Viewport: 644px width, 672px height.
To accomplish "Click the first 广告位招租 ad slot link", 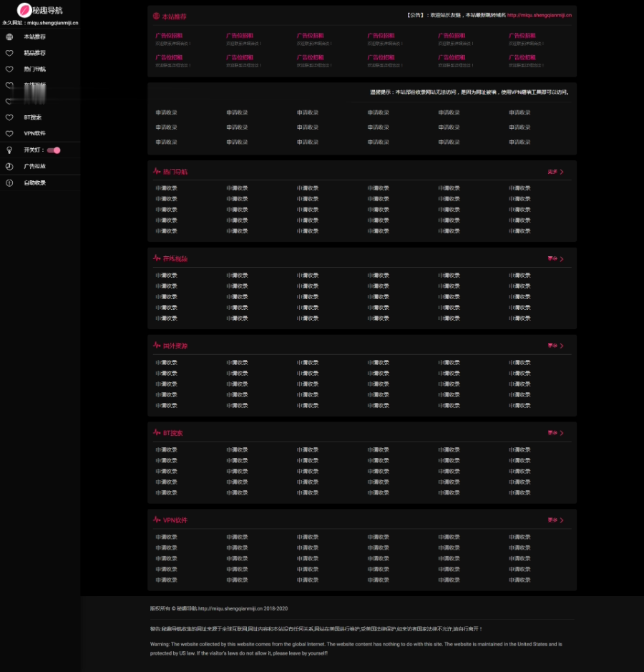I will click(169, 36).
